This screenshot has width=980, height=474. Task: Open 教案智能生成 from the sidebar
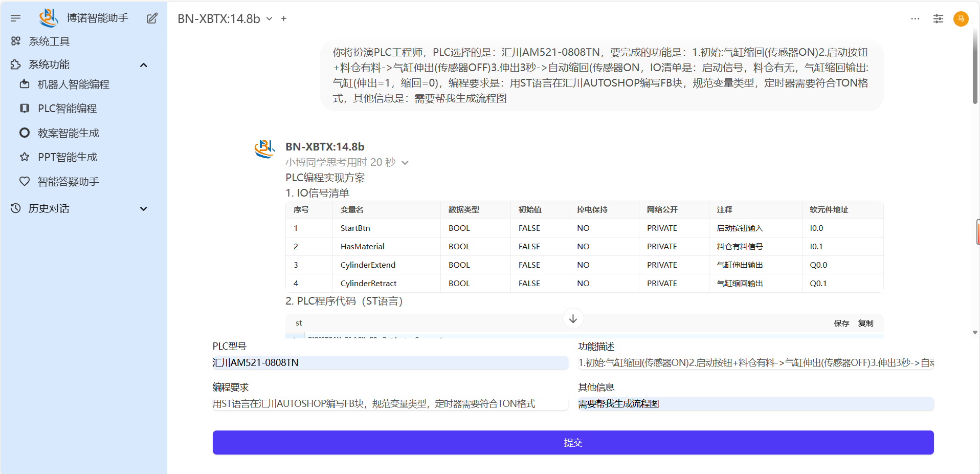pyautogui.click(x=68, y=133)
